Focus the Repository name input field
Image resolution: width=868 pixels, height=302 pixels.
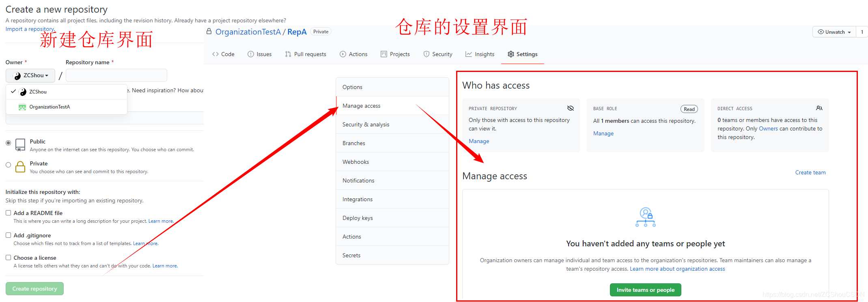[x=116, y=75]
